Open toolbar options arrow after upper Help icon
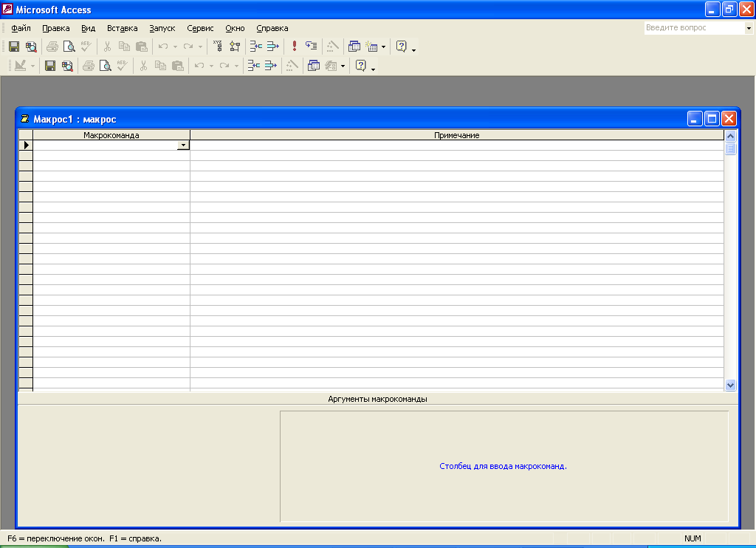 [x=413, y=49]
